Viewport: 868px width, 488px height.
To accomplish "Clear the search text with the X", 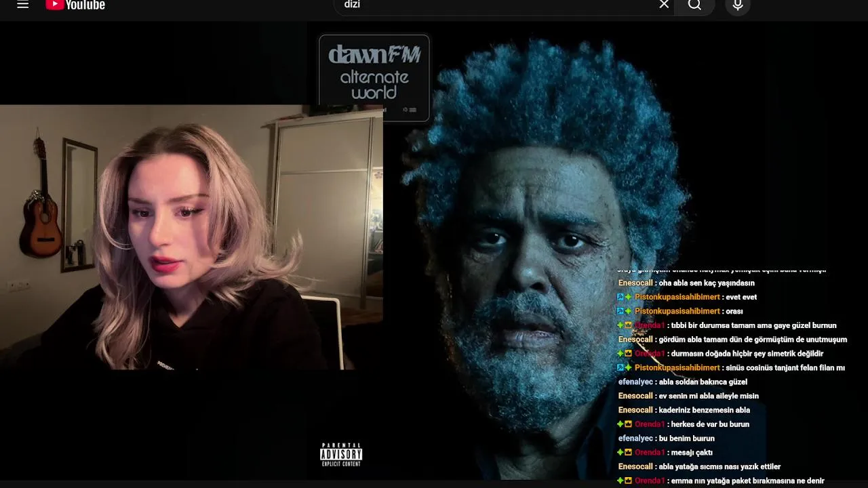I will click(664, 5).
